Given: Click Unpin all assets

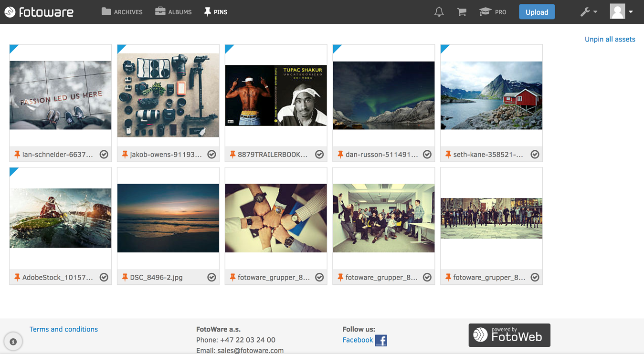Looking at the screenshot, I should 610,39.
